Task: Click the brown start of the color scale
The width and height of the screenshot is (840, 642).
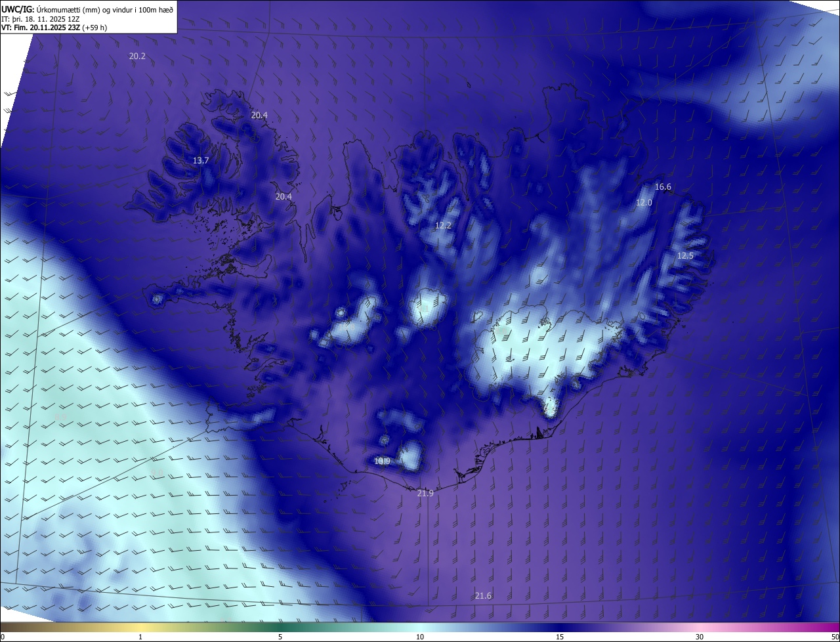Action: 10,628
